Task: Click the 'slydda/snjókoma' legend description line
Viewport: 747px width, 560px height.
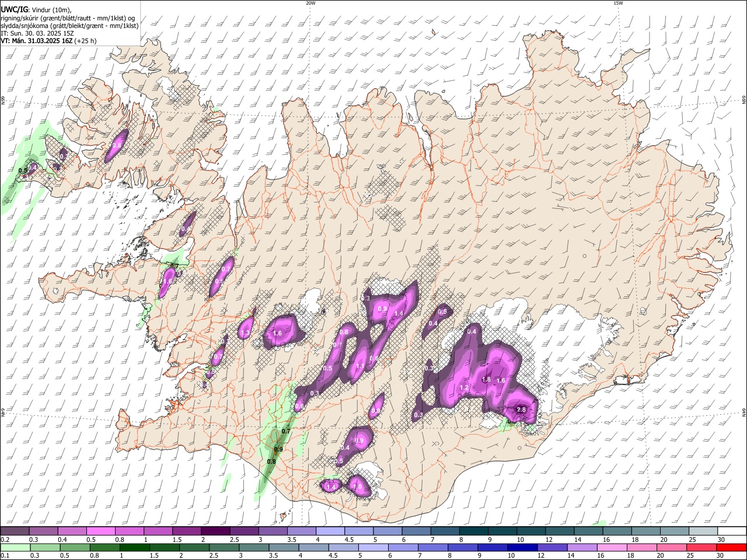Action: (x=69, y=26)
